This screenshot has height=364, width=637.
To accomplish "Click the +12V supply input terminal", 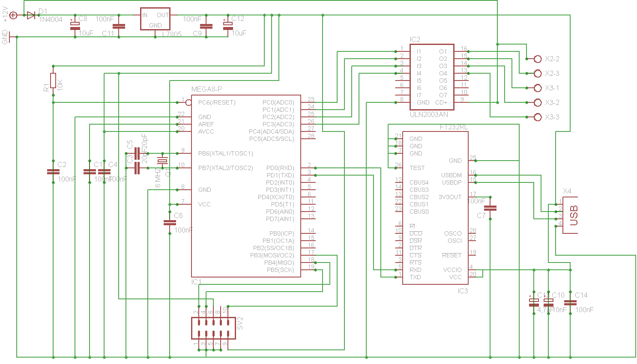I will (13, 15).
